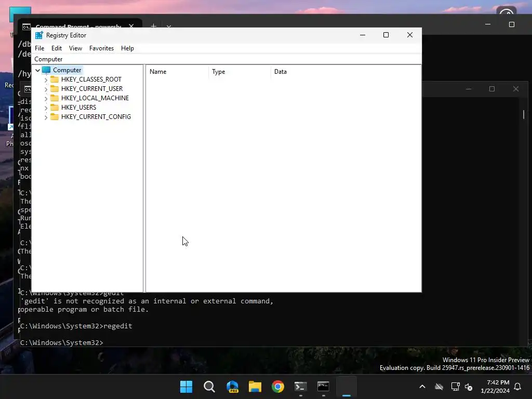This screenshot has width=532, height=399.
Task: Switch to Windows Terminal in taskbar
Action: click(301, 387)
